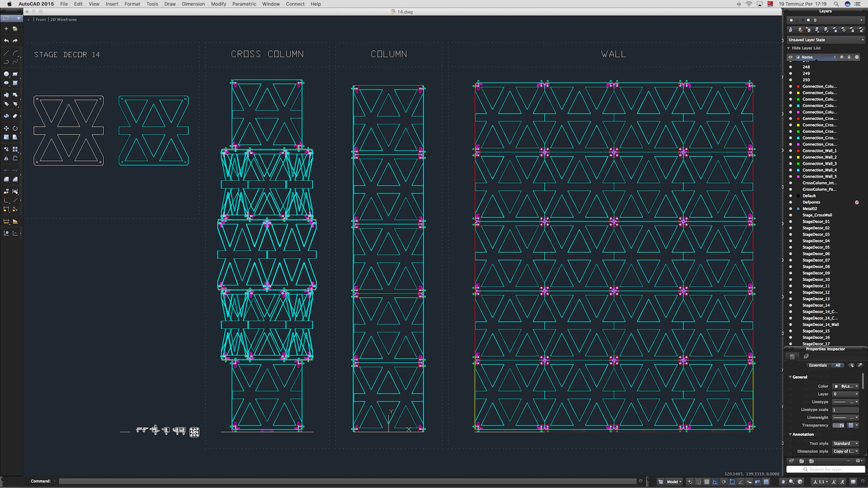Click the Zoom magnifier in status bar

(x=792, y=482)
